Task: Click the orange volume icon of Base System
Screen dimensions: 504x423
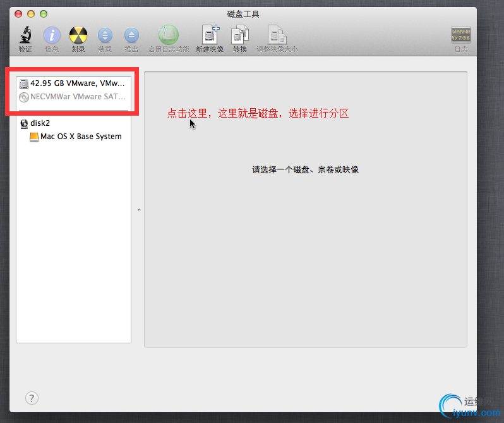Action: click(x=34, y=137)
